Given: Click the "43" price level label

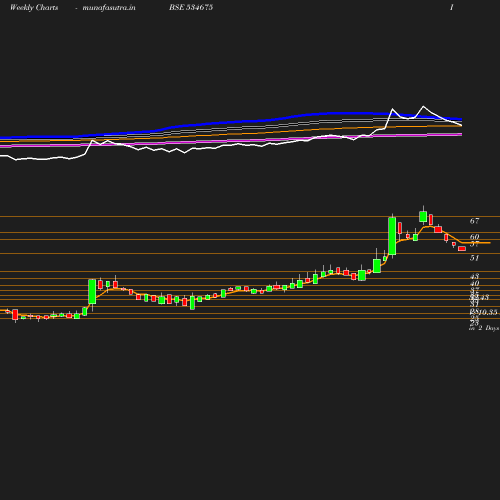Looking at the screenshot, I should [474, 276].
